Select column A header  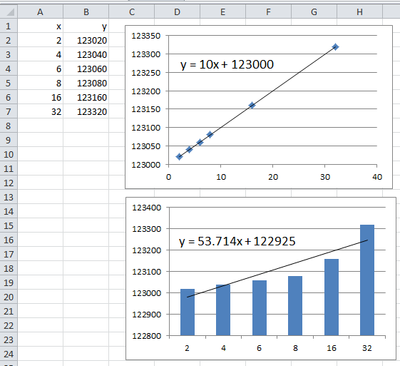40,13
